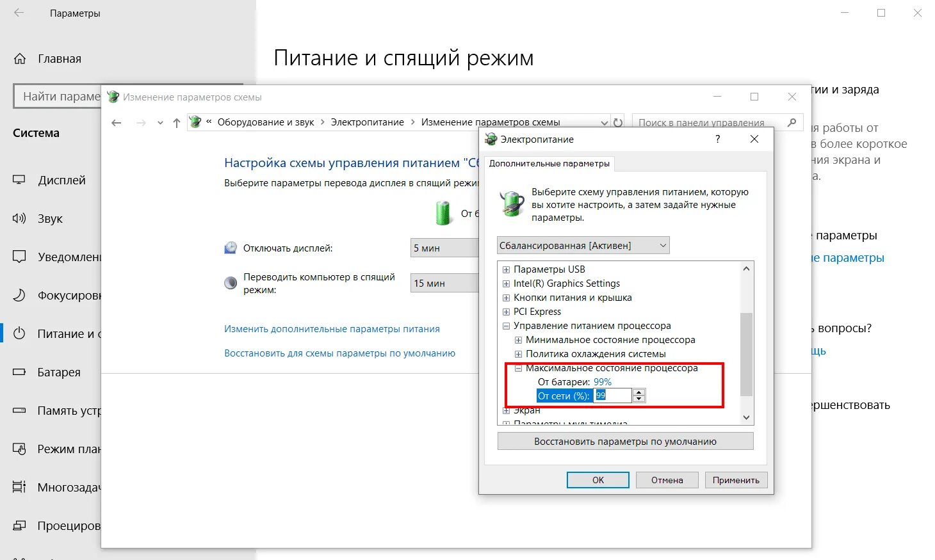Click the help question mark in Электропитание dialog
The width and height of the screenshot is (935, 560).
(x=717, y=139)
